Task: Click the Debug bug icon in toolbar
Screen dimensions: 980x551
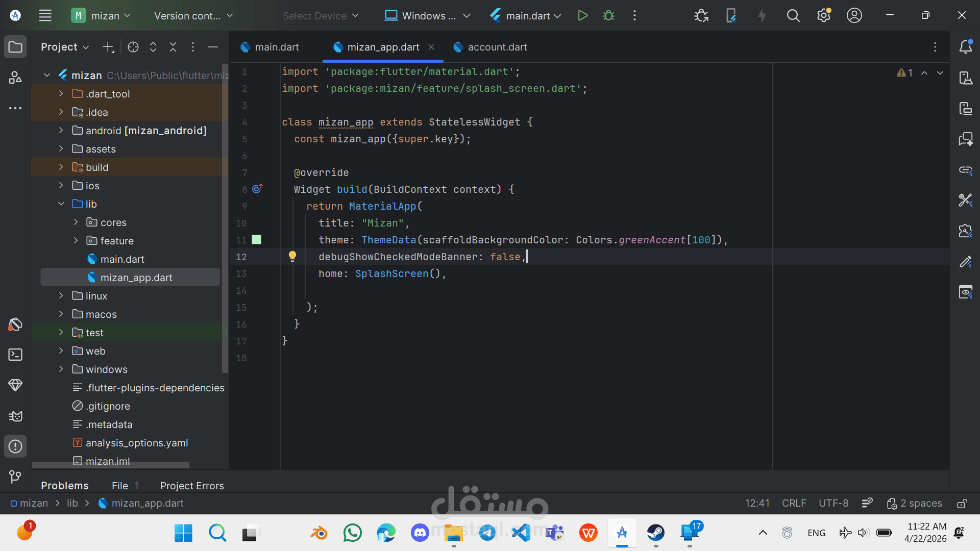Action: tap(608, 15)
